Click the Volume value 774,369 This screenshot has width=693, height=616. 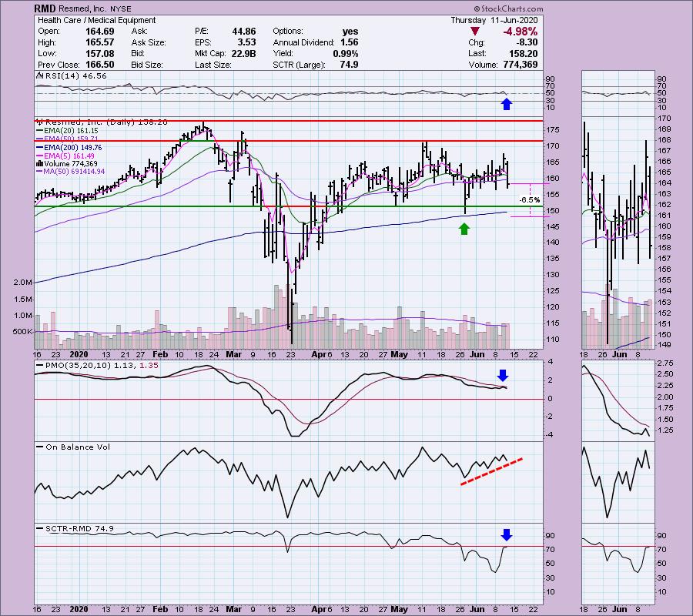pos(521,65)
